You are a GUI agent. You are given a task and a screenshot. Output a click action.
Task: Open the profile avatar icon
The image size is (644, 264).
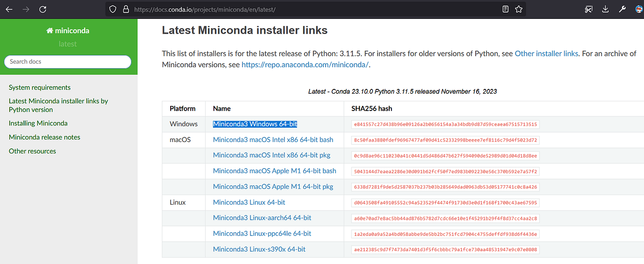(x=639, y=9)
